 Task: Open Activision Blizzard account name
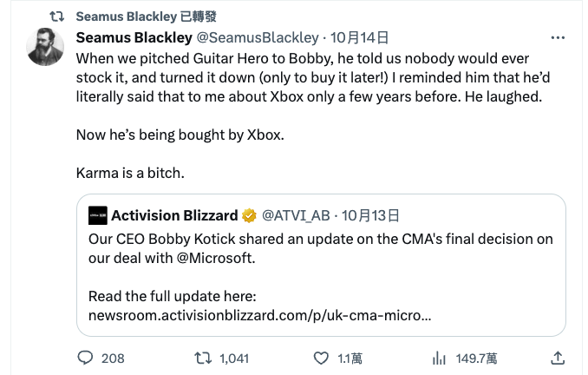tap(174, 215)
